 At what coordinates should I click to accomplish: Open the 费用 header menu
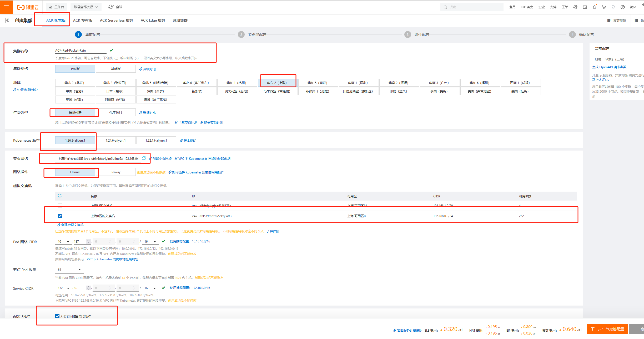pyautogui.click(x=512, y=7)
